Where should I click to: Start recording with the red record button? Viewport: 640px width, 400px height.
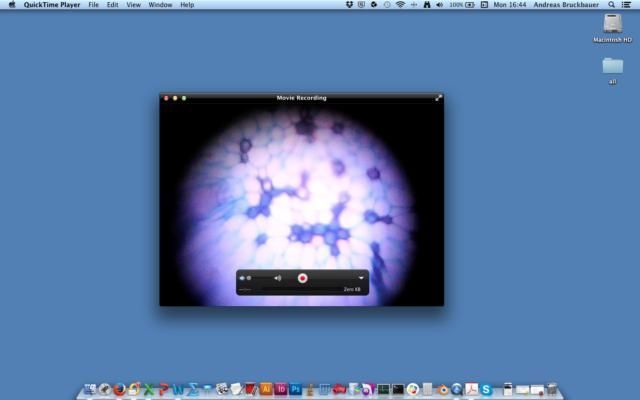(302, 278)
